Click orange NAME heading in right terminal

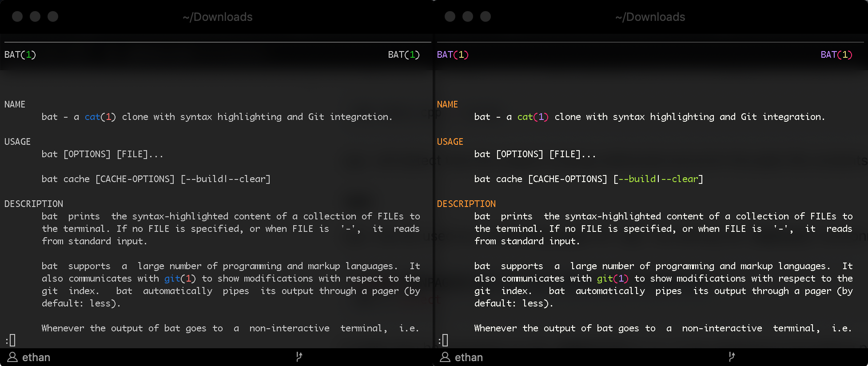[x=447, y=104]
